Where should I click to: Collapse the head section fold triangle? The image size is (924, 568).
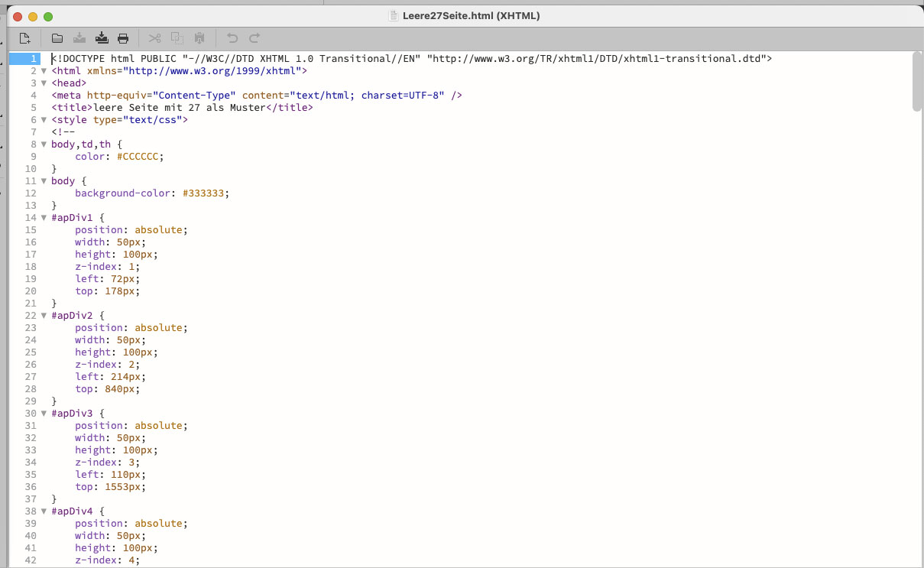[x=44, y=83]
